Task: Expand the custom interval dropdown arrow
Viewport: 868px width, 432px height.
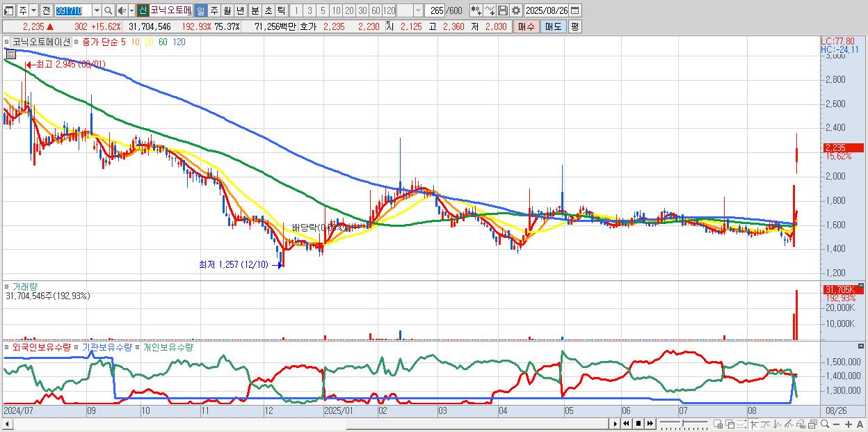Action: pyautogui.click(x=418, y=10)
